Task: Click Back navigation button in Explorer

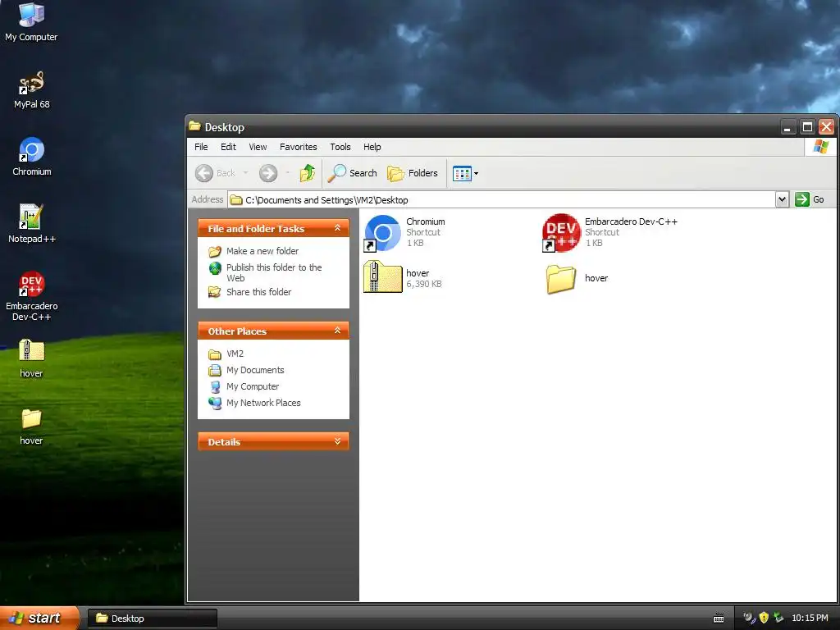Action: (216, 173)
